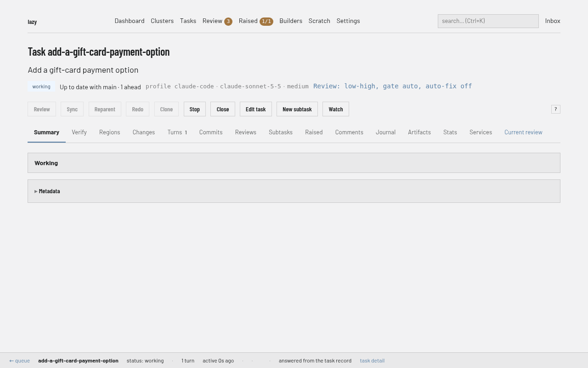Click the Redo button
This screenshot has height=368, width=588.
[138, 109]
